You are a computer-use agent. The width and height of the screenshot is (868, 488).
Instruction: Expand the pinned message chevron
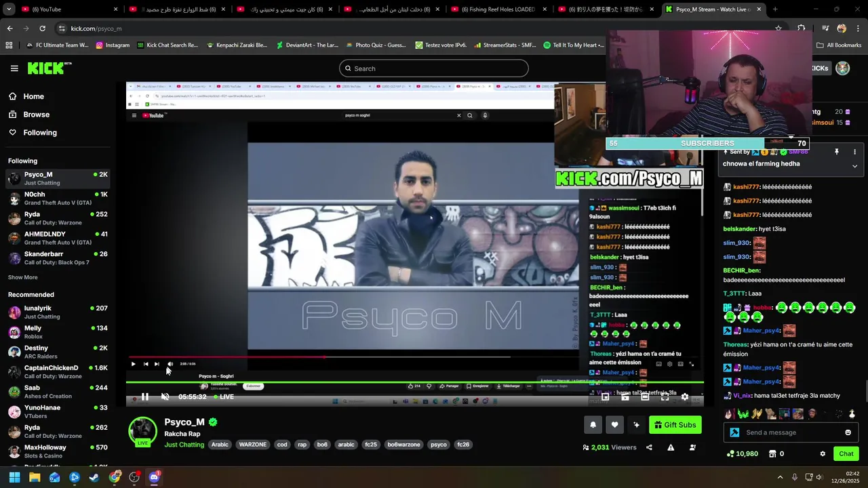click(854, 166)
